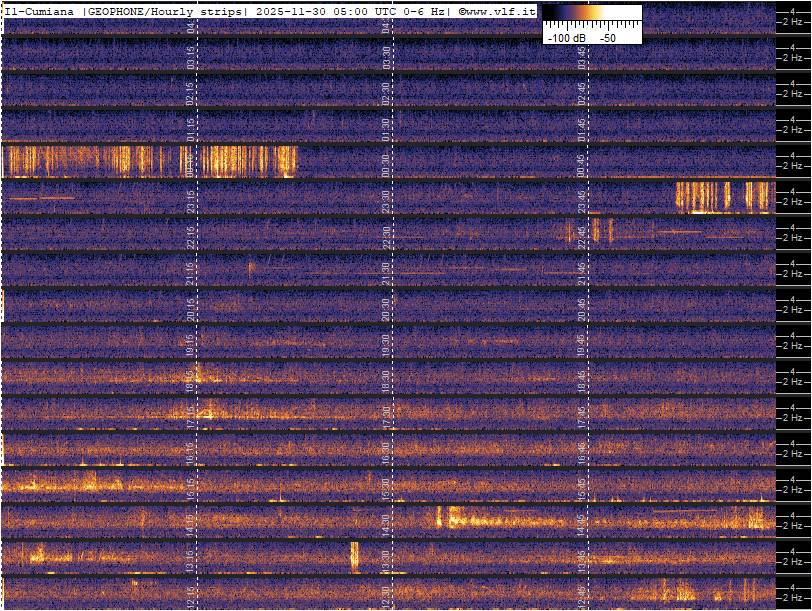Click the 2025-11-30 05:00 UTC timestamp

[328, 10]
